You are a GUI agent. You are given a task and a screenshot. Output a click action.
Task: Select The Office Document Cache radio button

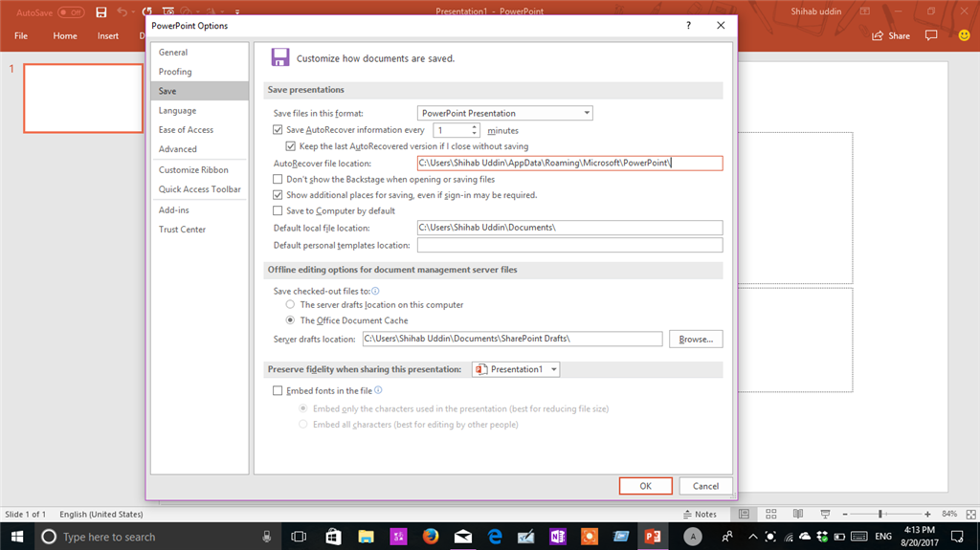click(x=290, y=320)
